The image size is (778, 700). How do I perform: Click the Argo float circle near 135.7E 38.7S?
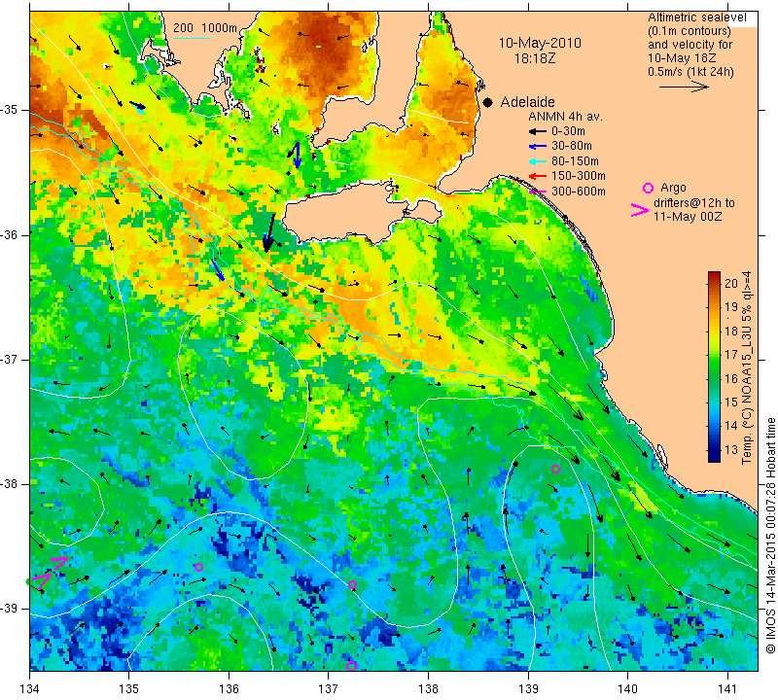(x=198, y=567)
